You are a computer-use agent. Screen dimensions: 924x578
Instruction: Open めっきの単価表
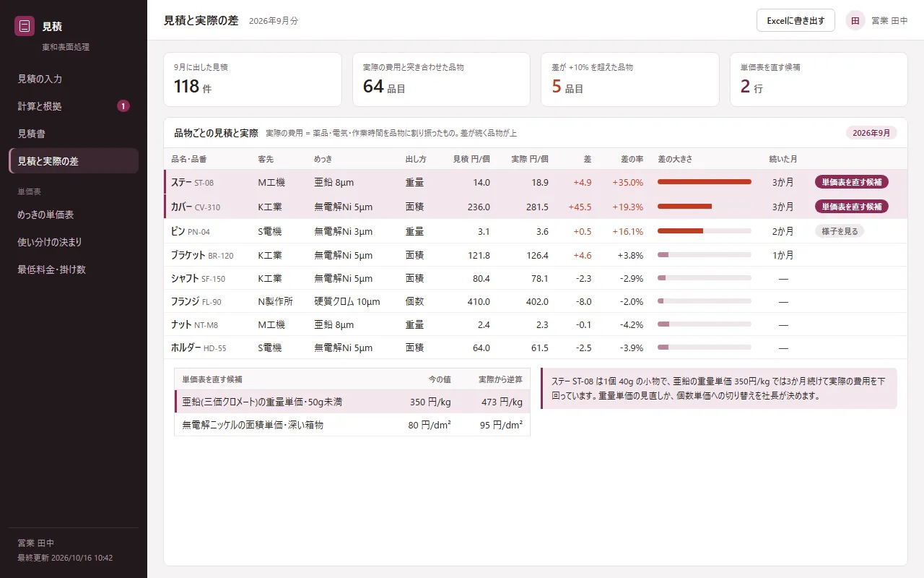(74, 215)
